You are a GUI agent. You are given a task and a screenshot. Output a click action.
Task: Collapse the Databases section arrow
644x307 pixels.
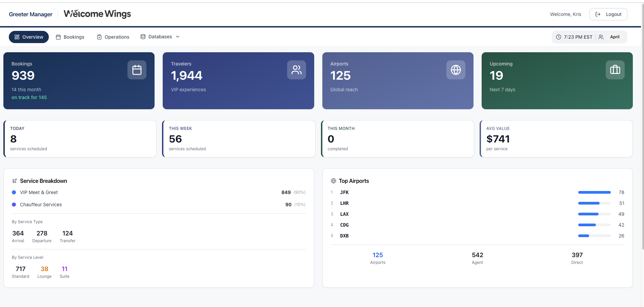coord(178,37)
